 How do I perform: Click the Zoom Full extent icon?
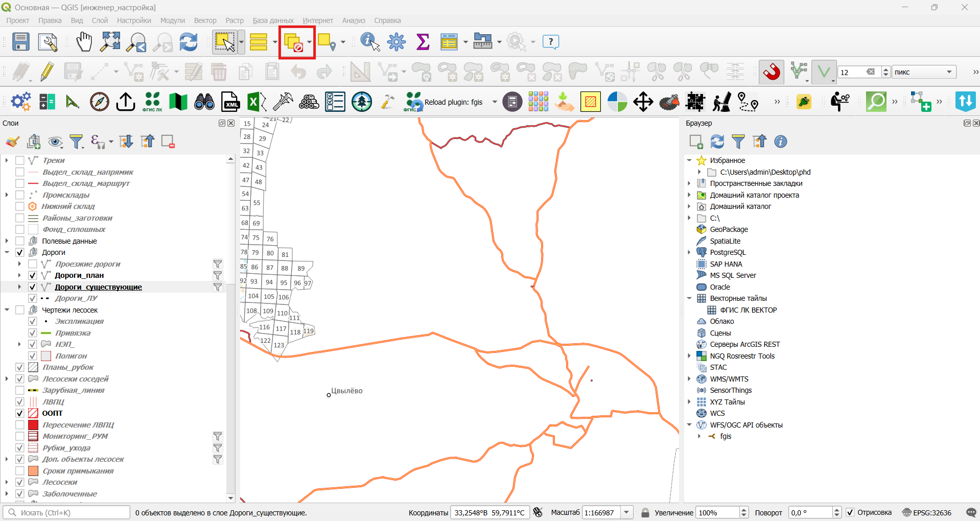coord(110,42)
